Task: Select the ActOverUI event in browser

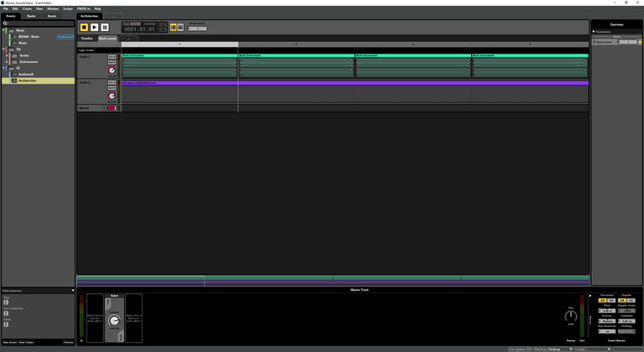Action: click(x=25, y=75)
